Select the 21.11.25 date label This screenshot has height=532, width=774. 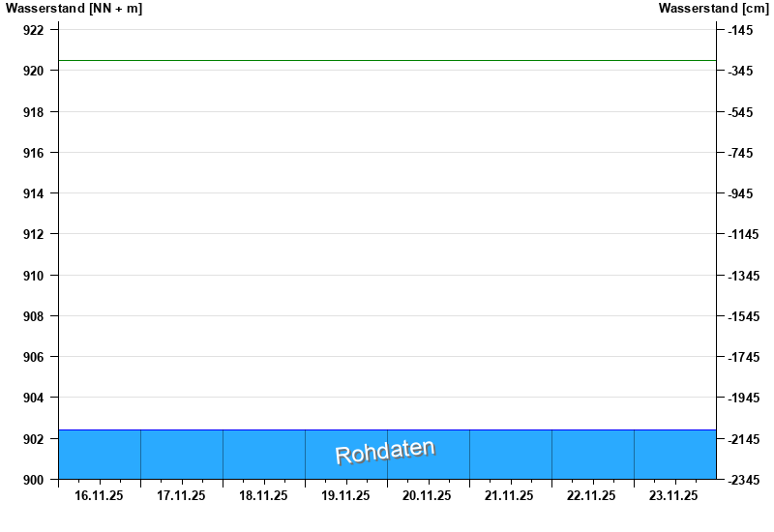tap(510, 496)
